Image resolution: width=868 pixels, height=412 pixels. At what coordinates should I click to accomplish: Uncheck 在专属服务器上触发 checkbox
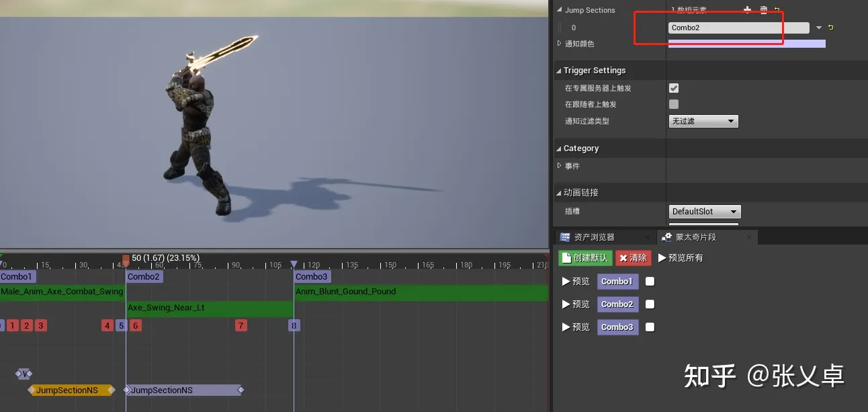point(673,87)
